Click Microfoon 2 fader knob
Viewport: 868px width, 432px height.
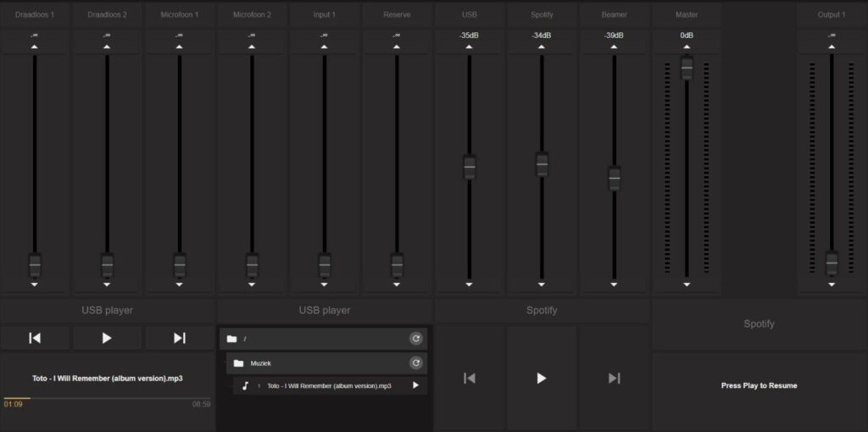(x=253, y=265)
